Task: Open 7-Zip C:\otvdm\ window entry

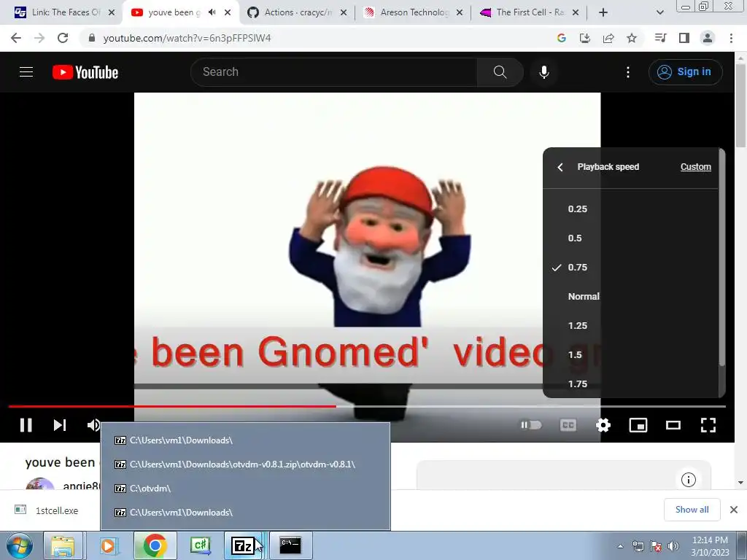Action: [x=245, y=489]
